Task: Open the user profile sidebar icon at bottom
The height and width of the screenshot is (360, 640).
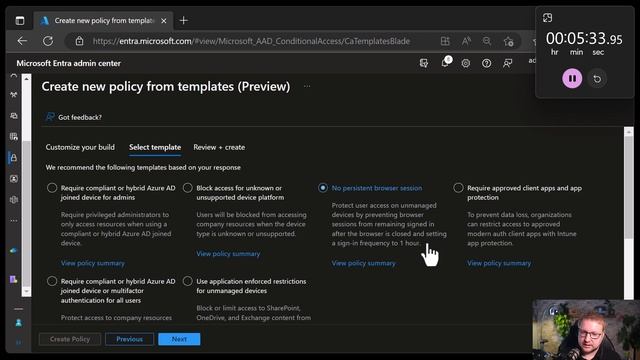Action: [18, 323]
